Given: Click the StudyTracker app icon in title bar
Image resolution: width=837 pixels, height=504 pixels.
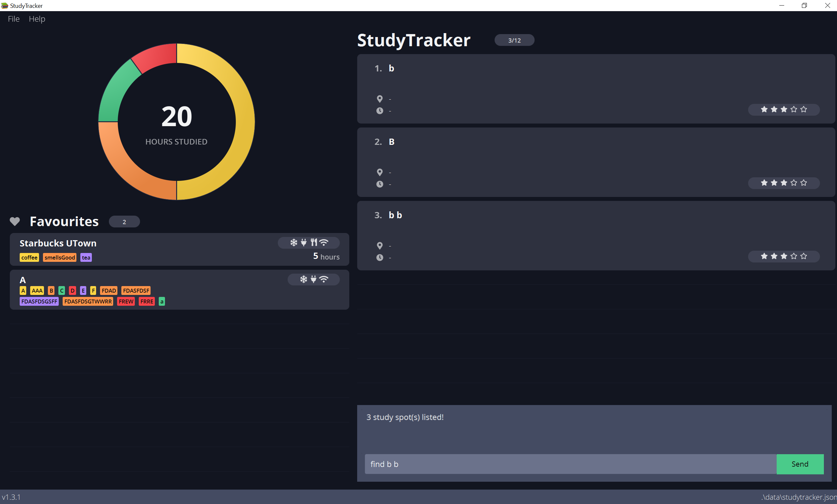Looking at the screenshot, I should click(x=4, y=6).
